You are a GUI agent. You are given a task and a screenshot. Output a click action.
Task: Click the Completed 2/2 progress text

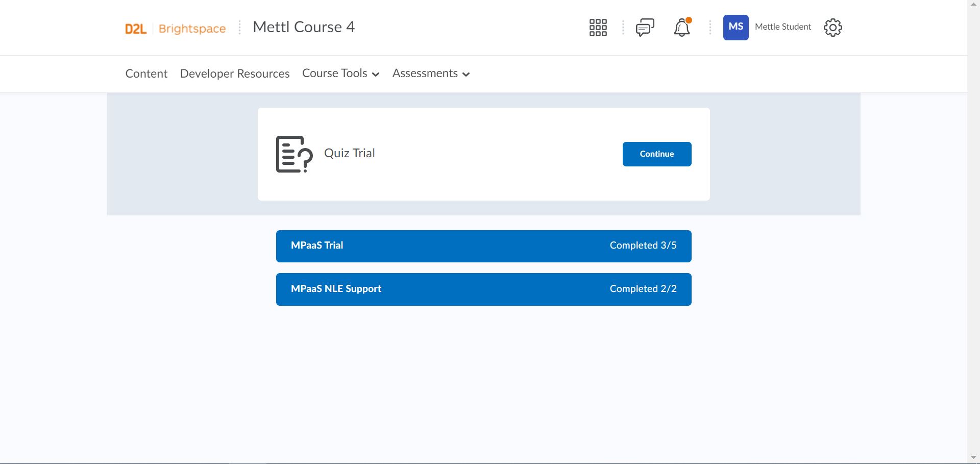[x=643, y=289]
